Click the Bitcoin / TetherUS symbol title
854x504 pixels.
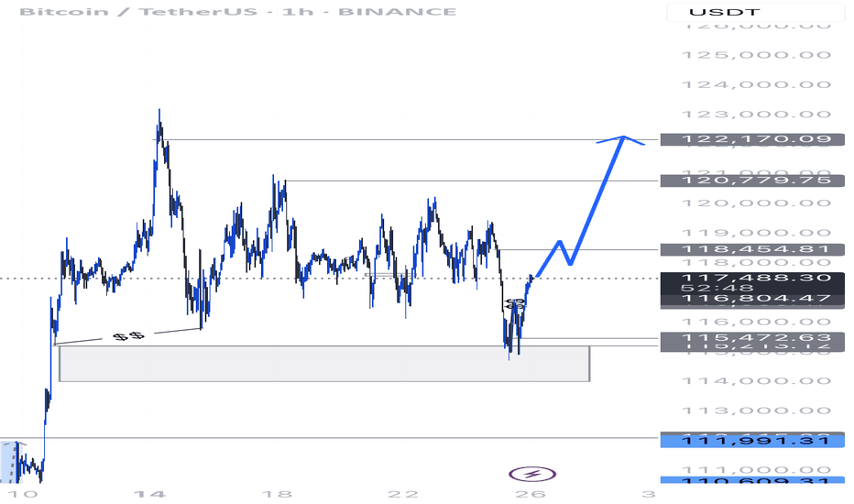click(107, 12)
